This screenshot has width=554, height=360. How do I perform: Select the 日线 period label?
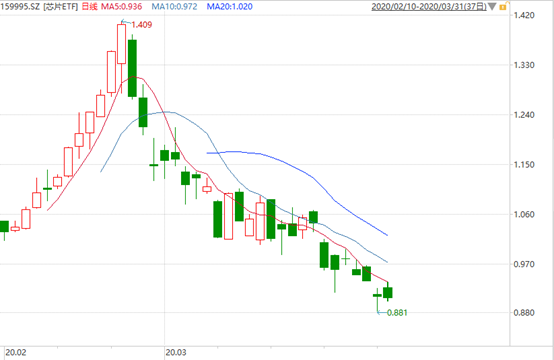tap(89, 6)
